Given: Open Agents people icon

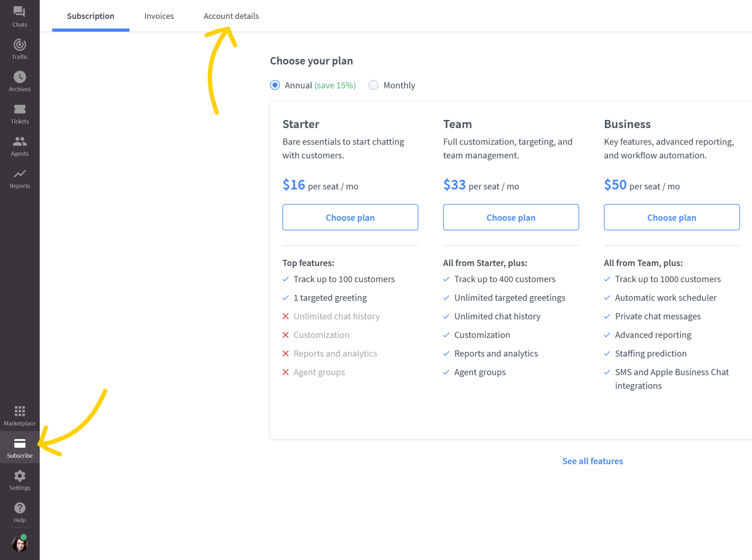Looking at the screenshot, I should click(19, 141).
